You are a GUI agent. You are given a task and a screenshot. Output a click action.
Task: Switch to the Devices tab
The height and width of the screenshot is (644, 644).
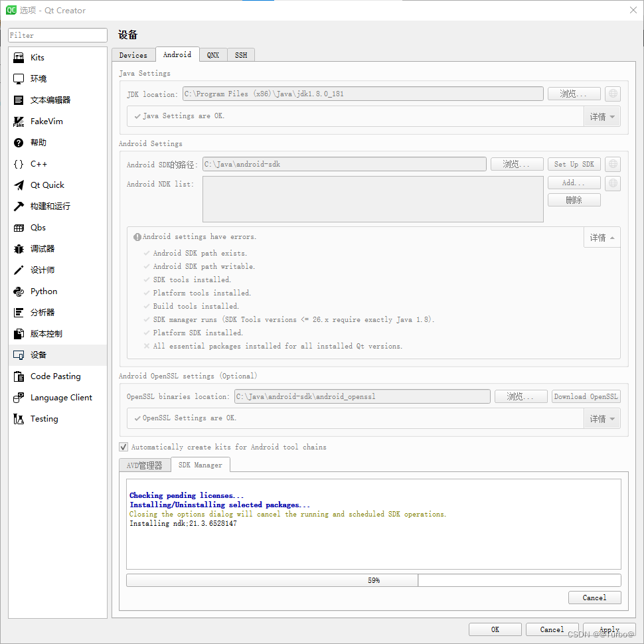133,55
